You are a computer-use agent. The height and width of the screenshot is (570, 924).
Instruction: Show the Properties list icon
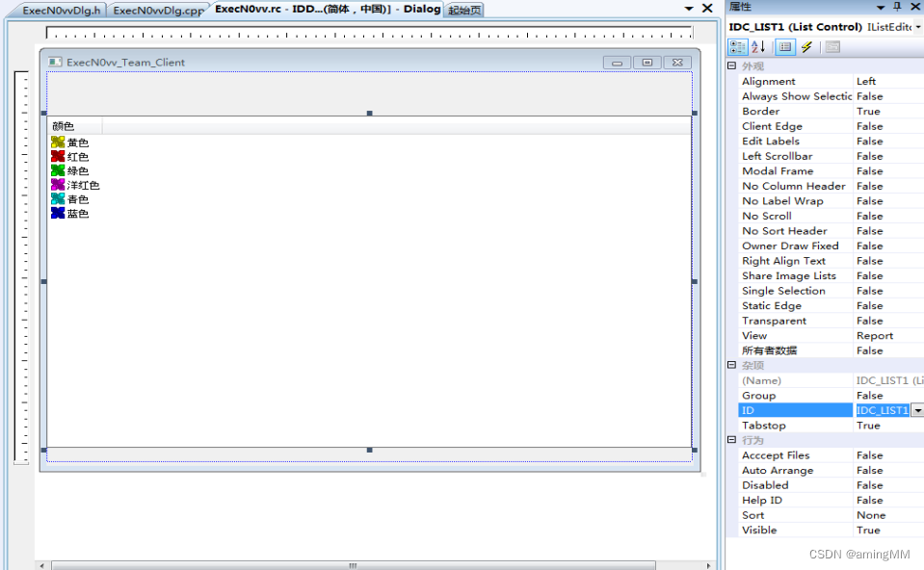(785, 47)
